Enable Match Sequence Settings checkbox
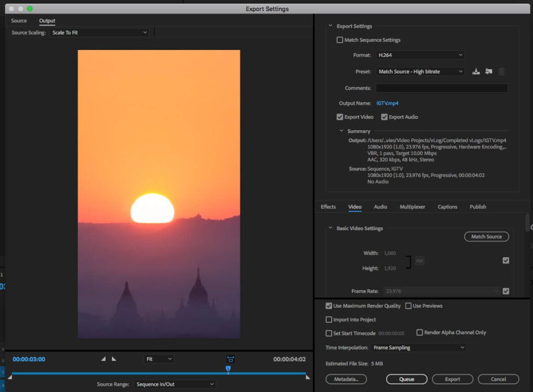Image resolution: width=533 pixels, height=392 pixels. [x=340, y=40]
